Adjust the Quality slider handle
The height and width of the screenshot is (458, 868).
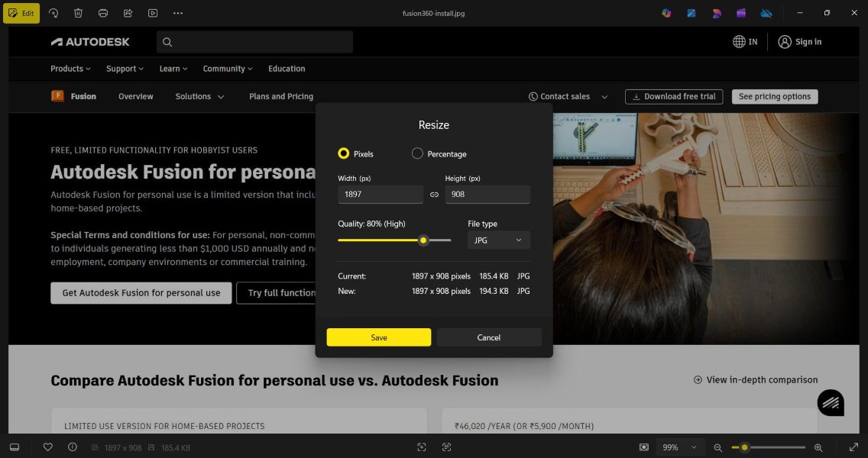tap(423, 240)
